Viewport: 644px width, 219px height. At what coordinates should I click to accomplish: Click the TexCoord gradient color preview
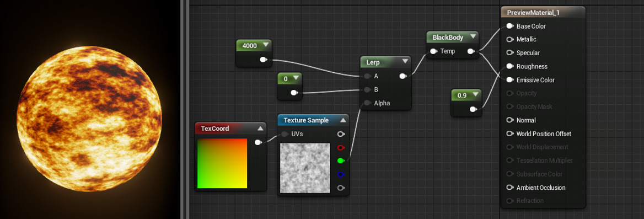coord(222,163)
